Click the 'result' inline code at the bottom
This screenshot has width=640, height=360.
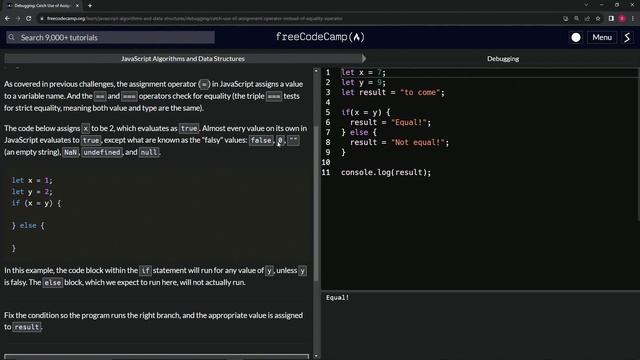click(27, 327)
